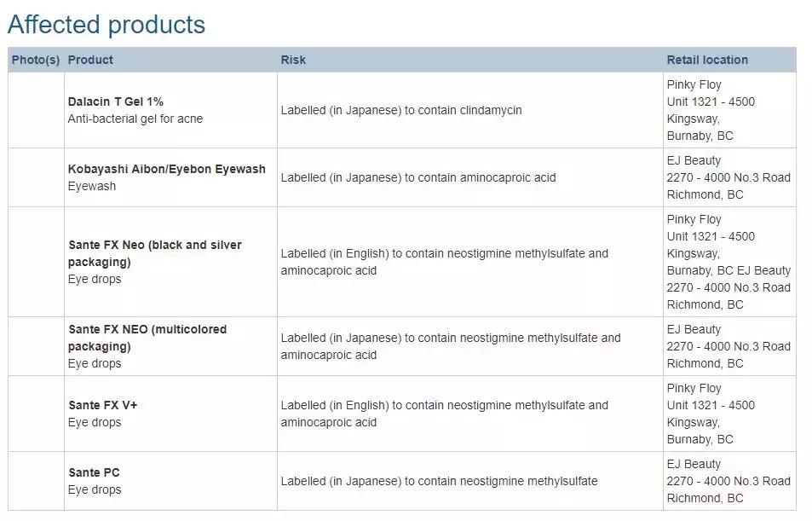Click Sante PC neostigmine methylsulfate risk text
The width and height of the screenshot is (812, 521).
[439, 481]
